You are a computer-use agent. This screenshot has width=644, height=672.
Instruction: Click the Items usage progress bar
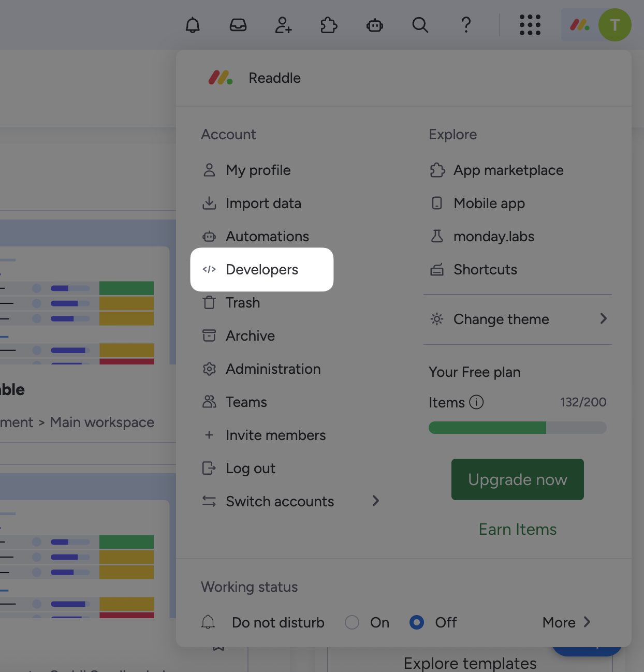pos(518,428)
